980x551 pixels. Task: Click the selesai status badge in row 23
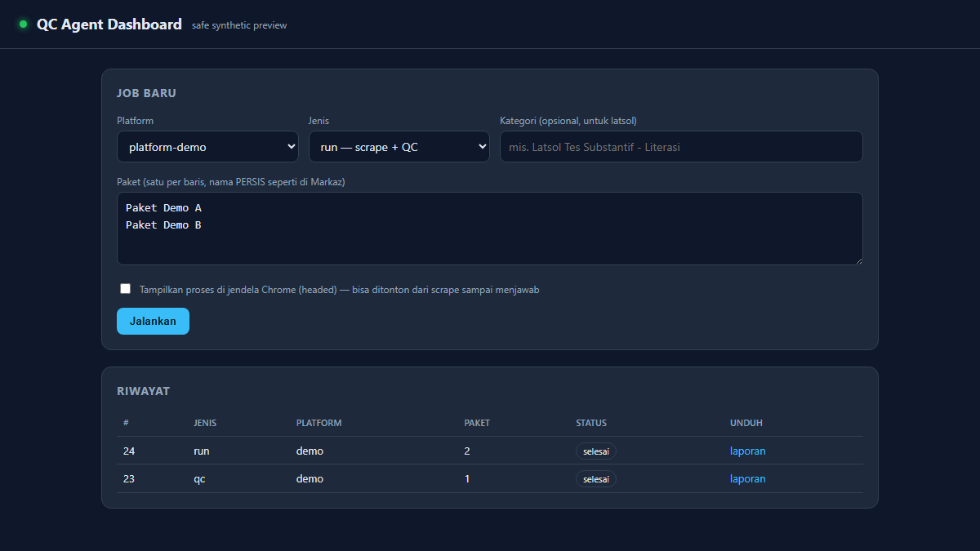(x=596, y=479)
